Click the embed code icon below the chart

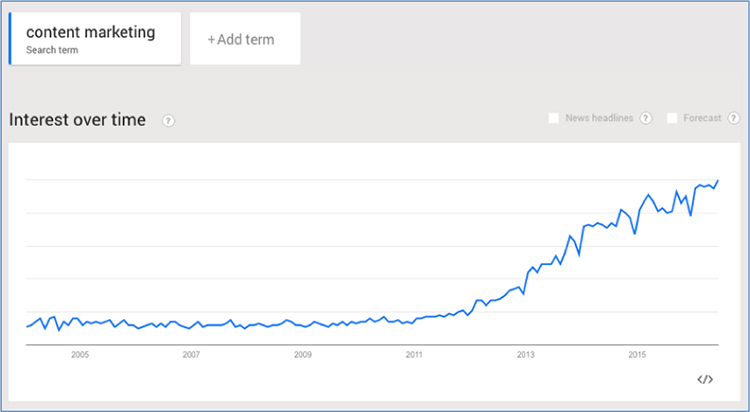coord(705,379)
